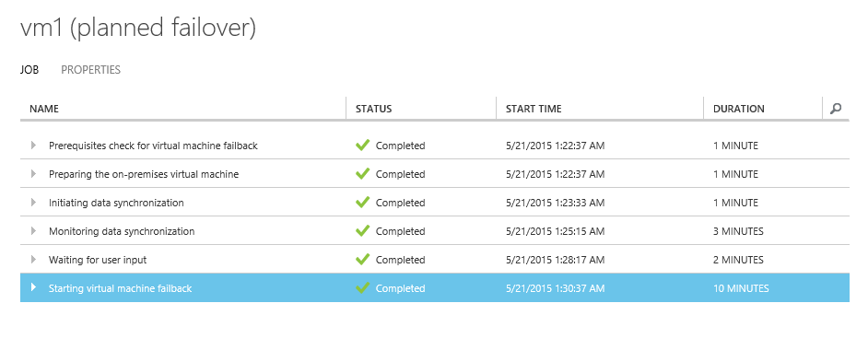Click green checkmark for Waiting for user input
The height and width of the screenshot is (350, 868).
[x=363, y=260]
